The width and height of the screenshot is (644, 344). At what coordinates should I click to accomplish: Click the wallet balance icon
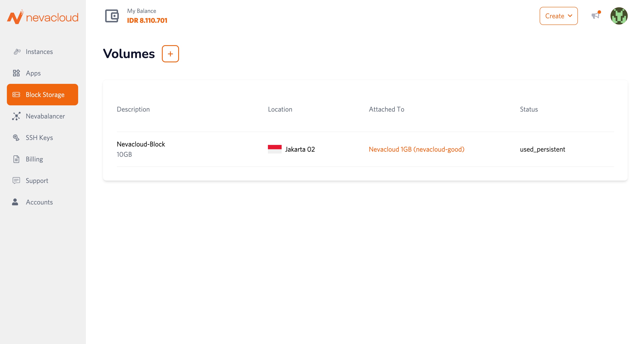click(x=112, y=16)
